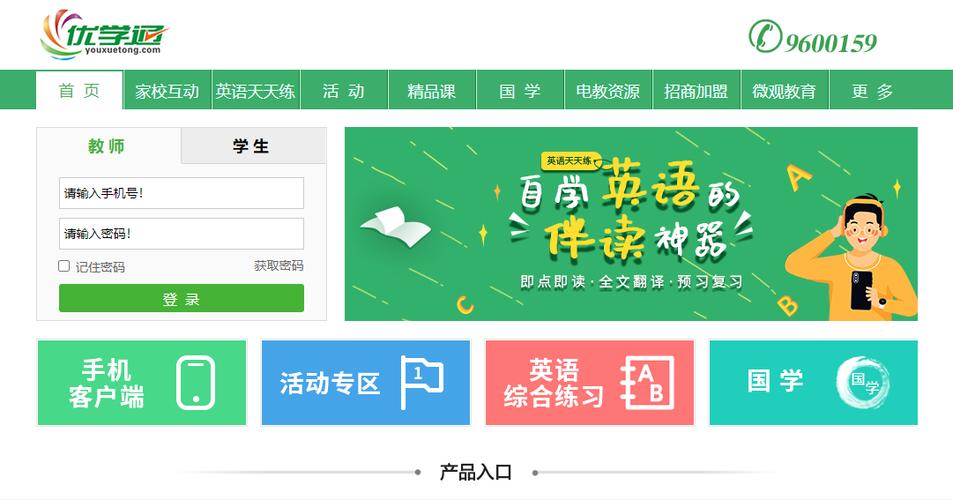Click the circular 国学 ink emblem
Screen dimensions: 953x500
tap(862, 383)
